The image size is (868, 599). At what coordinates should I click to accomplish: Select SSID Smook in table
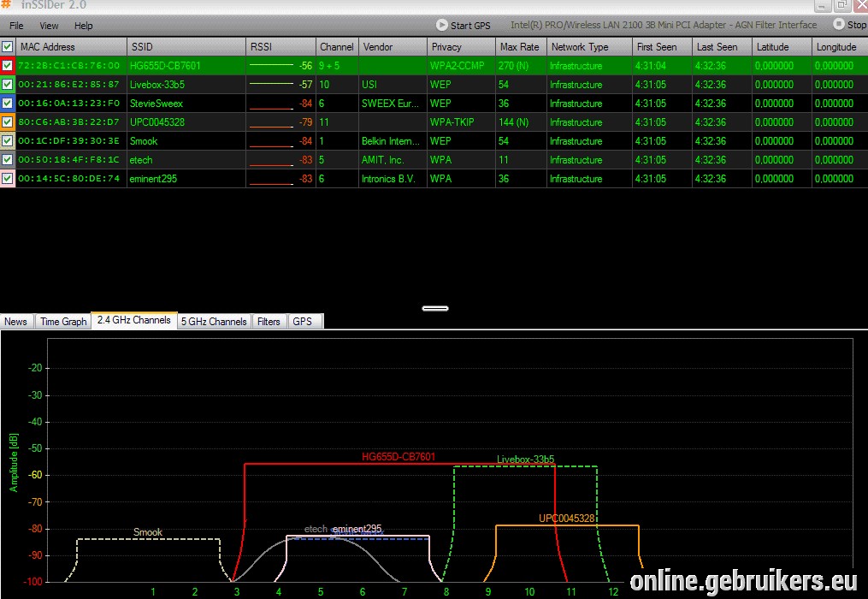(x=144, y=140)
